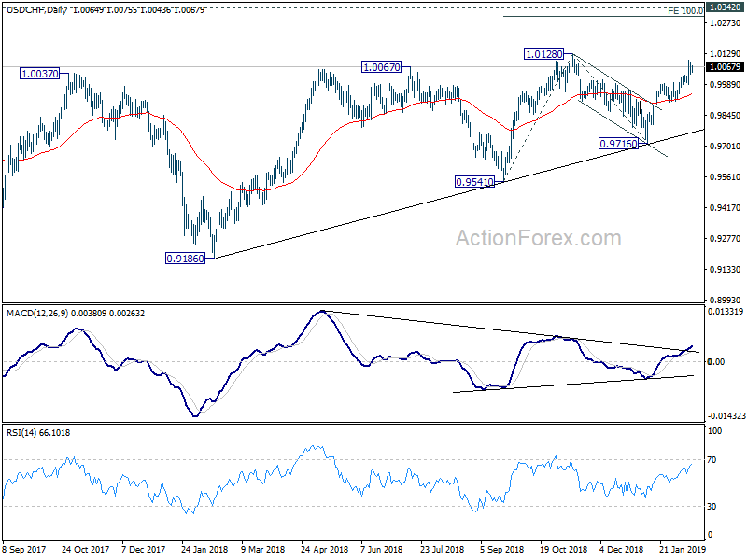Click the 7 Jun 2018 date label
This screenshot has height=560, width=747.
point(382,549)
